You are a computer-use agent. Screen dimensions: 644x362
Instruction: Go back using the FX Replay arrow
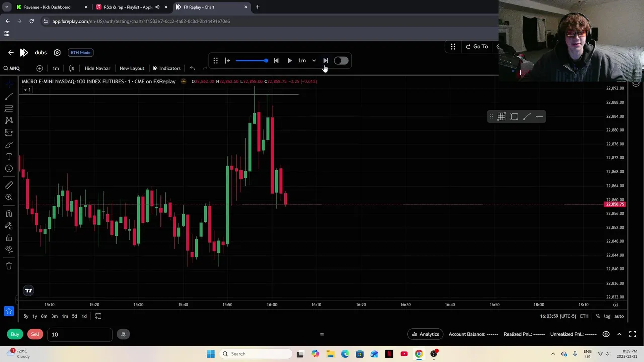tap(11, 52)
